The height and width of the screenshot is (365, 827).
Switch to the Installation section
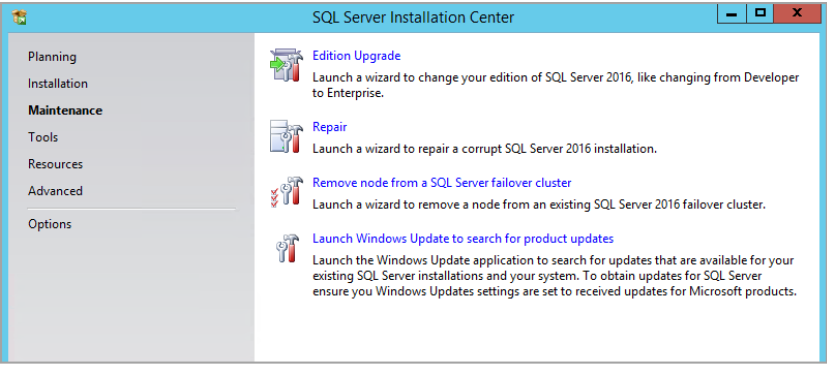(58, 83)
